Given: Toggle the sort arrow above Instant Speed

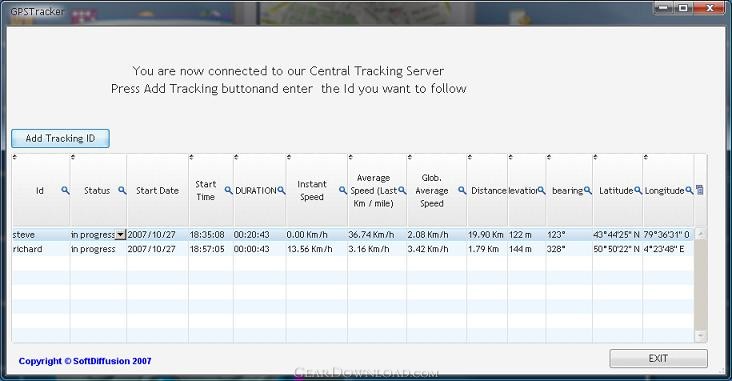Looking at the screenshot, I should (289, 157).
